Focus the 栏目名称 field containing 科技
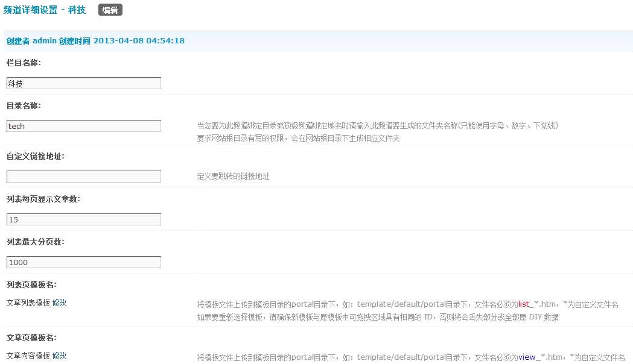The image size is (633, 364). (83, 83)
